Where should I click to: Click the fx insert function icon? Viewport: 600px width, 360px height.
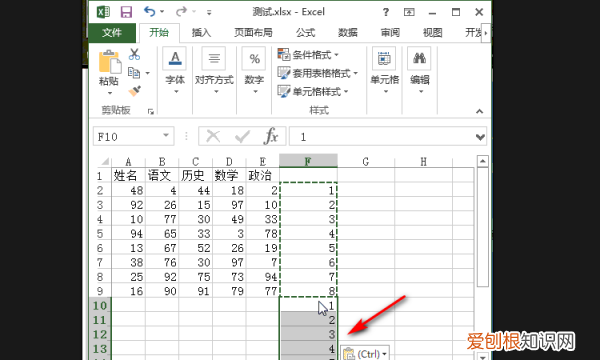point(271,136)
